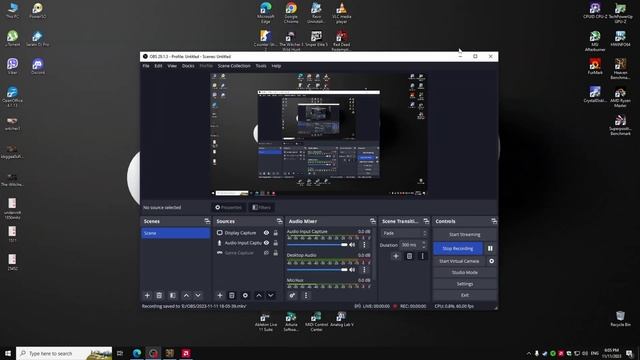Remove selected source using Sources trash icon
This screenshot has height=360, width=640.
(x=231, y=295)
